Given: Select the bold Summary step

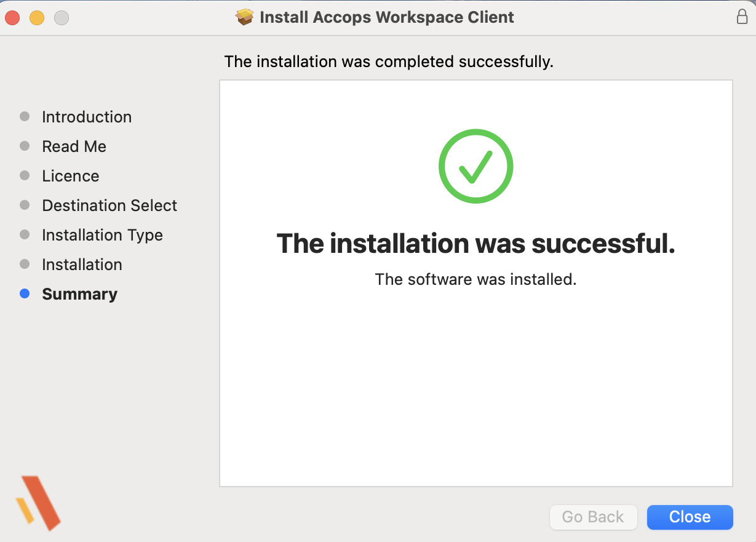Looking at the screenshot, I should (x=79, y=294).
